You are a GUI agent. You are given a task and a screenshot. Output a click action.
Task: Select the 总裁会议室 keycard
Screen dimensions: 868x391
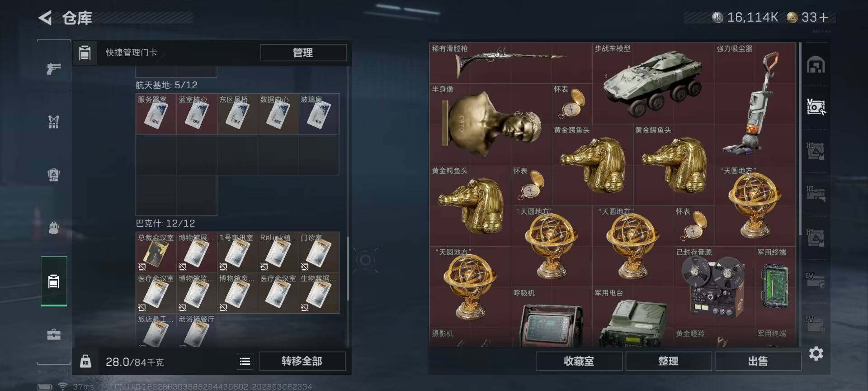point(156,252)
